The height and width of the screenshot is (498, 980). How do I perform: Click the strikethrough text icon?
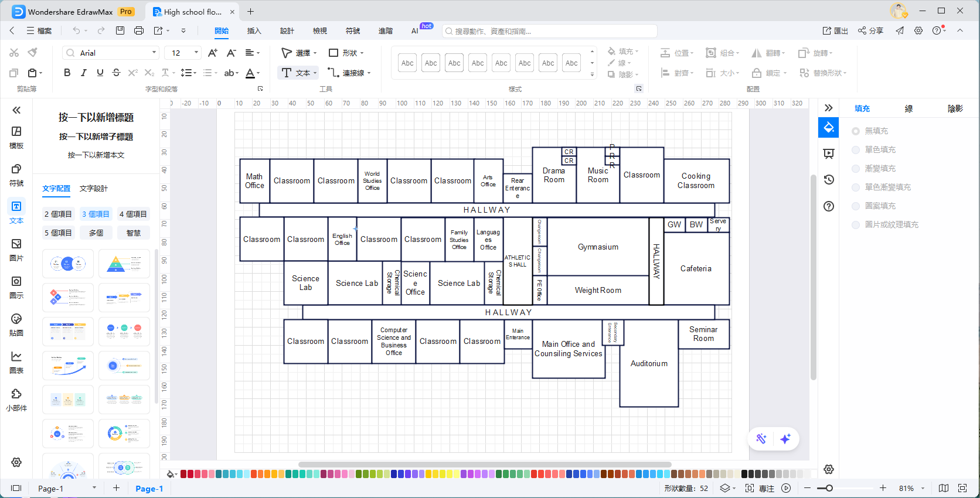pyautogui.click(x=116, y=73)
